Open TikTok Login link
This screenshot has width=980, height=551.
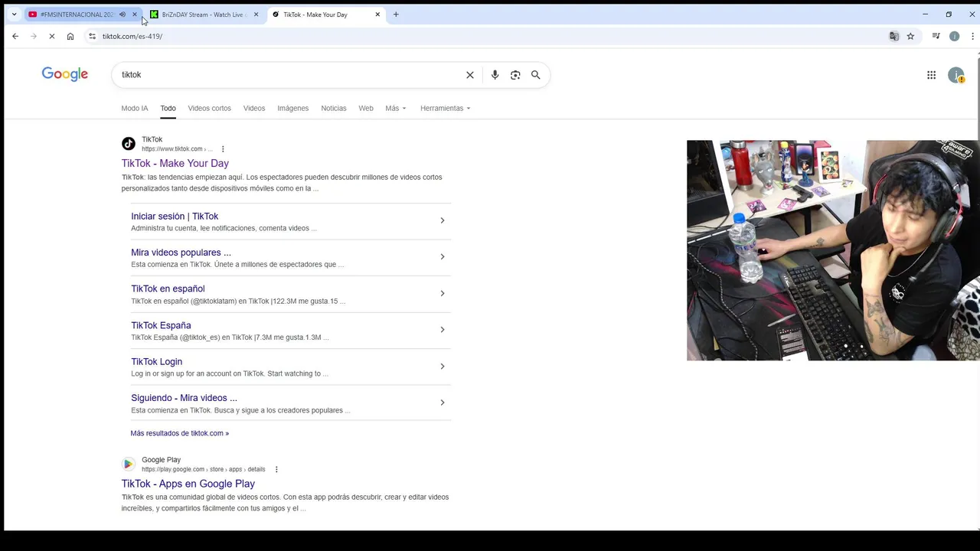[x=156, y=361]
